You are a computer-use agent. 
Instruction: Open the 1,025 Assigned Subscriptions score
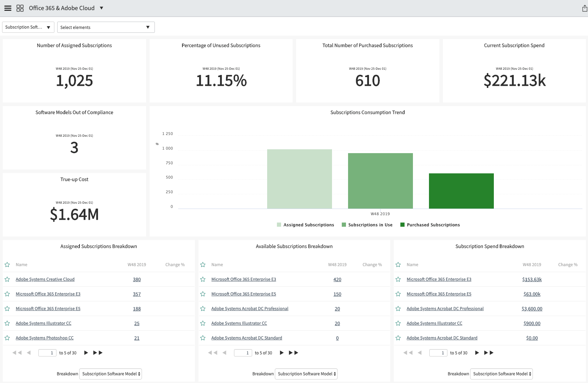tap(74, 81)
